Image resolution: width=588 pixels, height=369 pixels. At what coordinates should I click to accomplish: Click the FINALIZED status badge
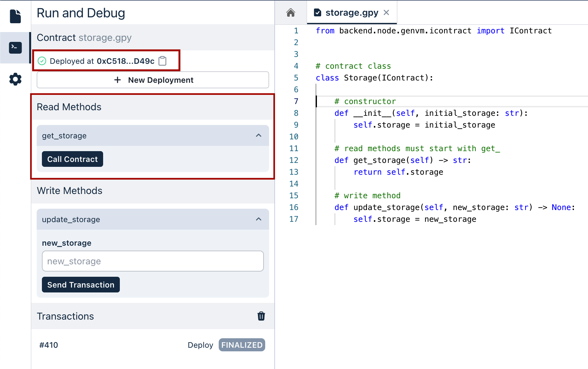[x=242, y=345]
